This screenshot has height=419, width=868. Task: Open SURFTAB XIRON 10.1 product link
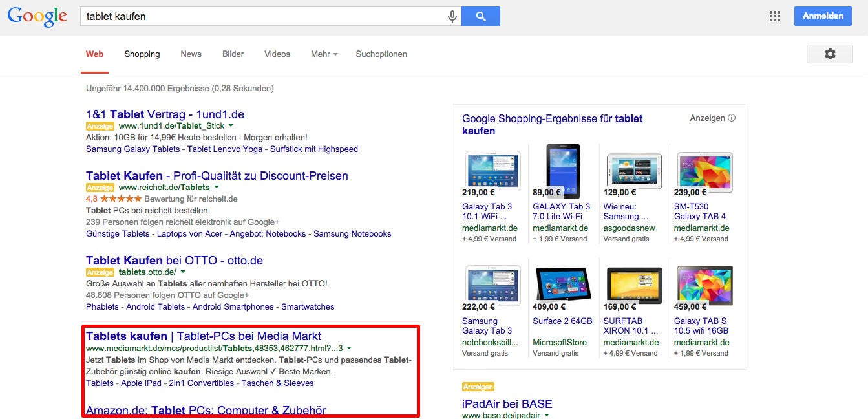(x=630, y=326)
